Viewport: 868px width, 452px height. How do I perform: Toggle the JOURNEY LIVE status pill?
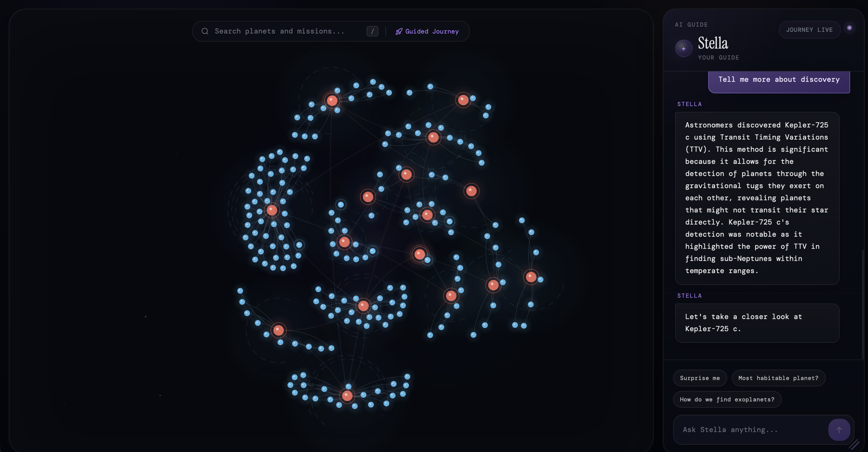[809, 30]
